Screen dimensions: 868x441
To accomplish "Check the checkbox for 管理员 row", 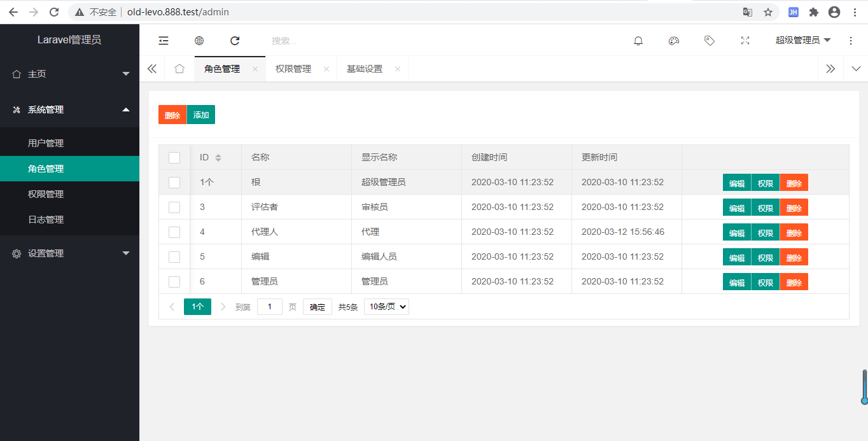I will point(174,282).
